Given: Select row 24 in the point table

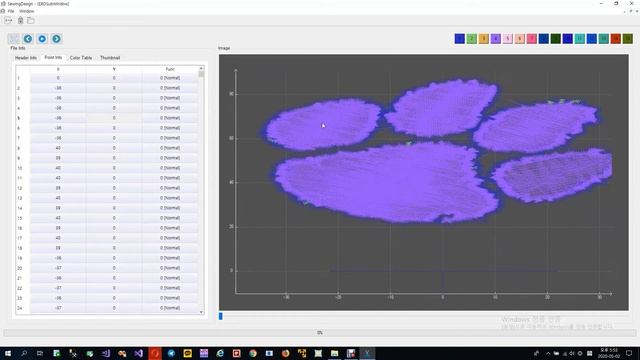Looking at the screenshot, I should click(x=108, y=308).
